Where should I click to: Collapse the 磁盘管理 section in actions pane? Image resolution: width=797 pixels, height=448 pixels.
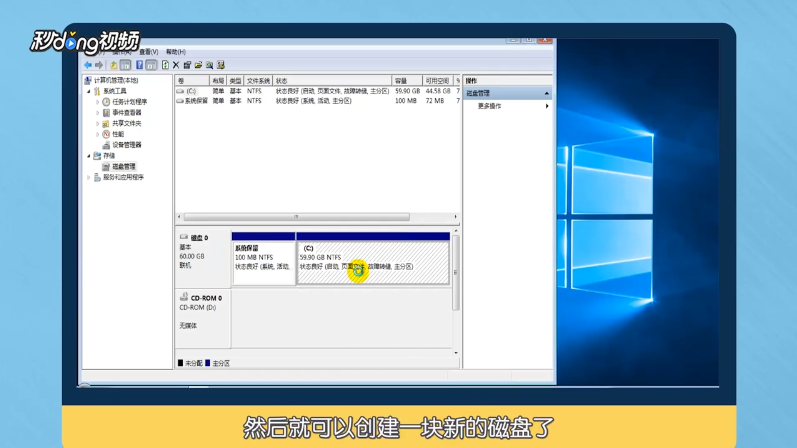tap(546, 93)
